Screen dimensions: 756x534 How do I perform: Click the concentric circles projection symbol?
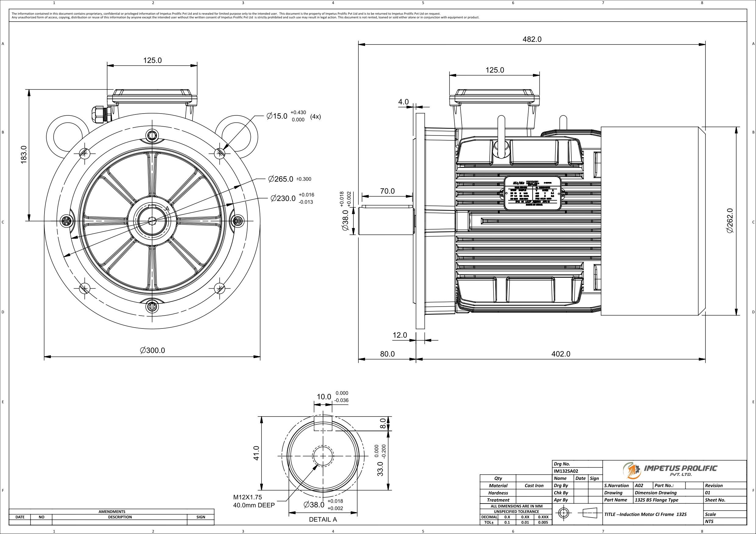point(563,513)
